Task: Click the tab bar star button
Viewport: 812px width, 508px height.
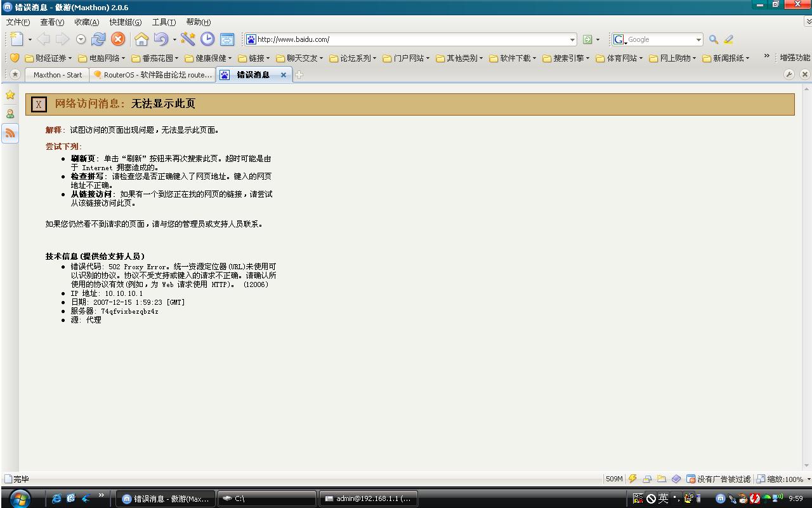Action: tap(15, 74)
